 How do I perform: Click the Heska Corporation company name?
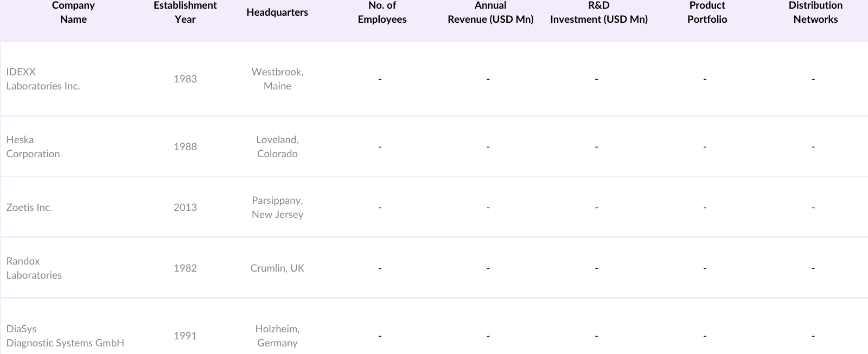click(x=33, y=147)
